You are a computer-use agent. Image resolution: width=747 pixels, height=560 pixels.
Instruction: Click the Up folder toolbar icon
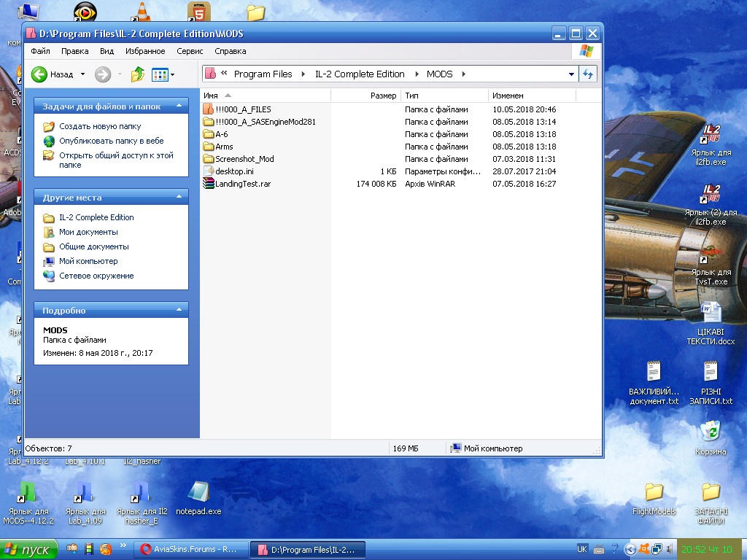click(137, 74)
